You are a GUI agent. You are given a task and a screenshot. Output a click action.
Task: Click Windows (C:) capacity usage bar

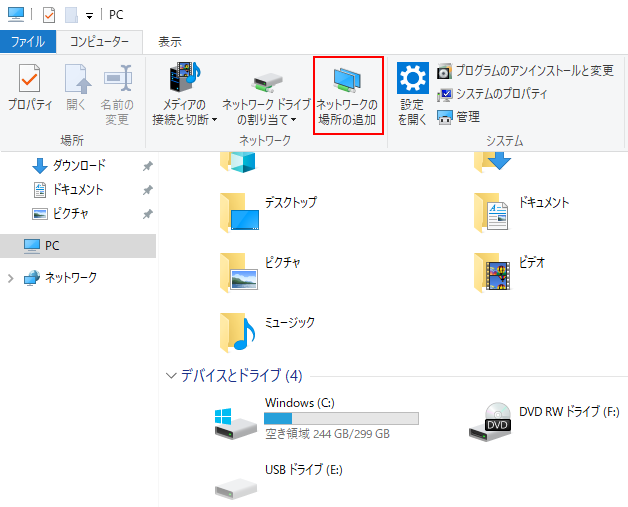341,418
